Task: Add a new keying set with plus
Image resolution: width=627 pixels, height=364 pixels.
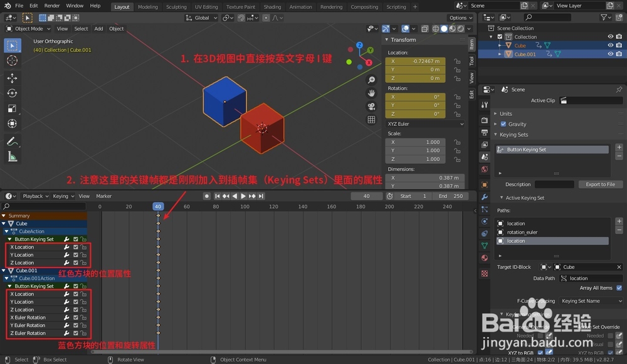Action: (x=619, y=147)
